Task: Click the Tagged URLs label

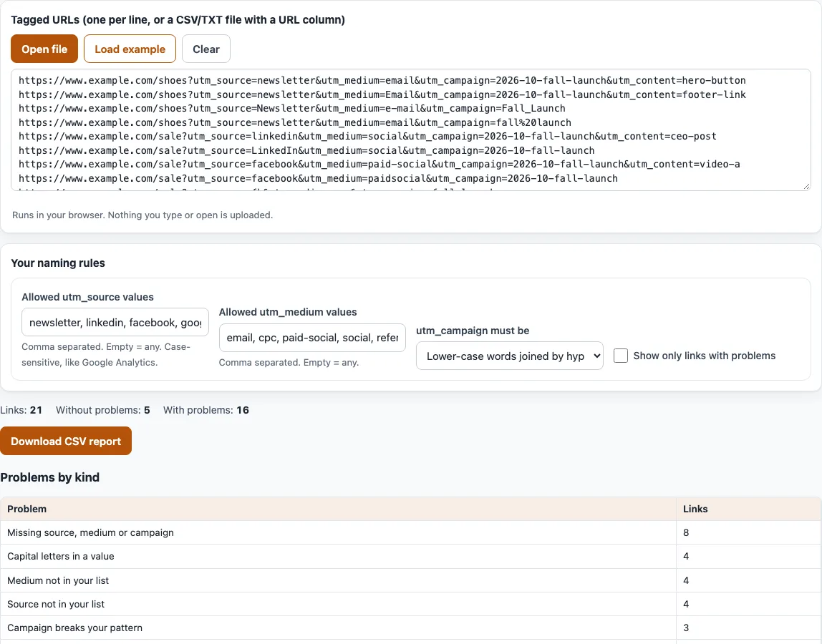Action: pyautogui.click(x=178, y=20)
